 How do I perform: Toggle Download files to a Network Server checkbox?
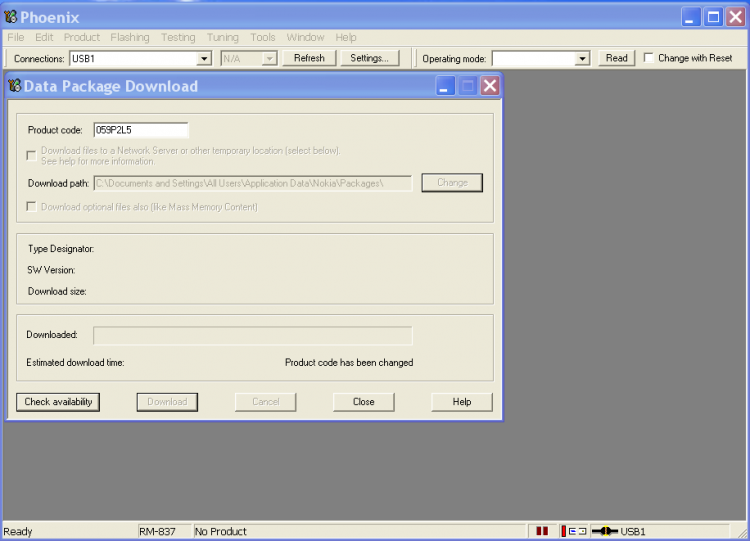[x=32, y=156]
